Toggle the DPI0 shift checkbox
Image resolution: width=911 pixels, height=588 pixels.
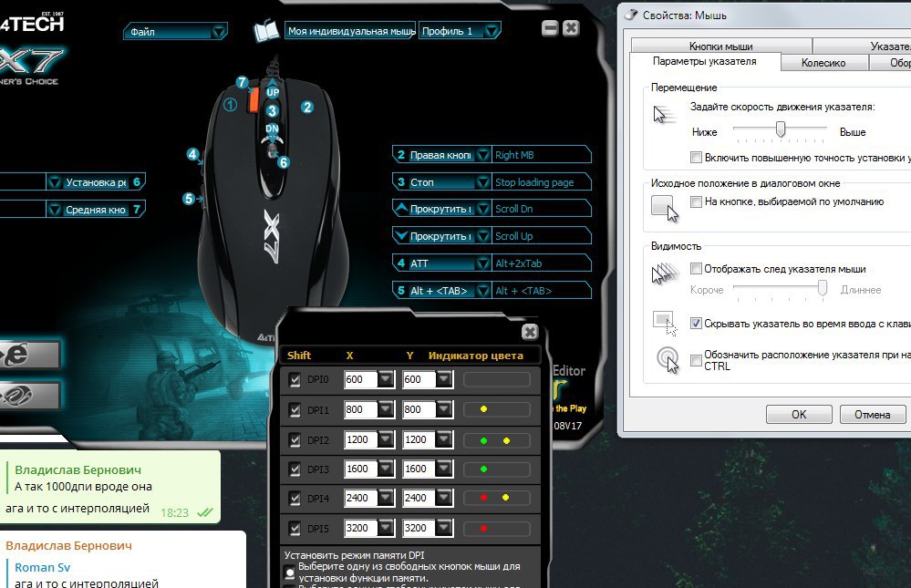pos(295,380)
